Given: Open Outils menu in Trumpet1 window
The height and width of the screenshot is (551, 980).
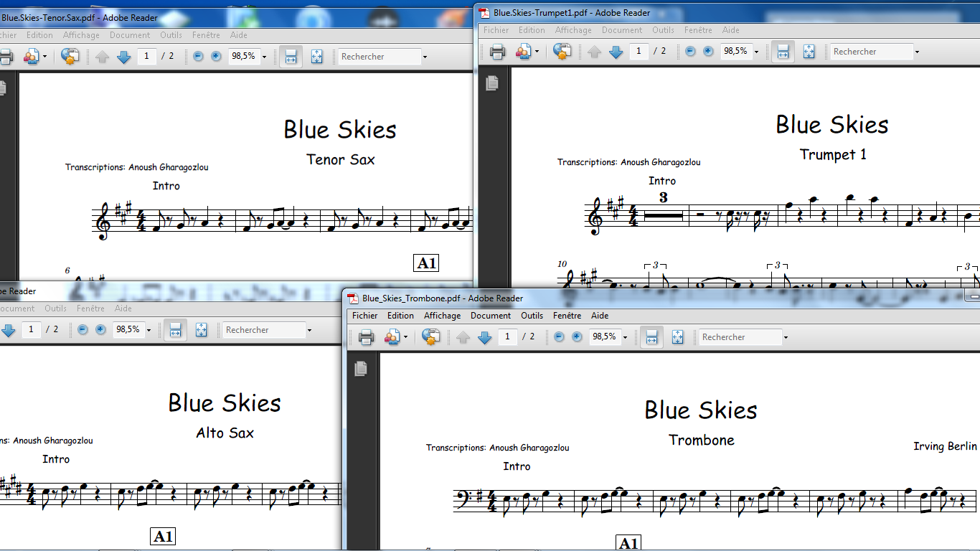Looking at the screenshot, I should [x=663, y=30].
